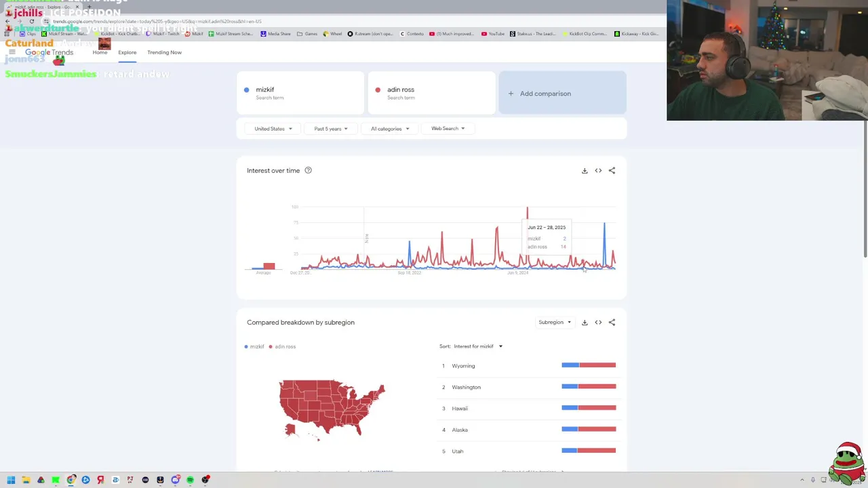This screenshot has height=488, width=868.
Task: Click the Add comparison button
Action: (562, 94)
